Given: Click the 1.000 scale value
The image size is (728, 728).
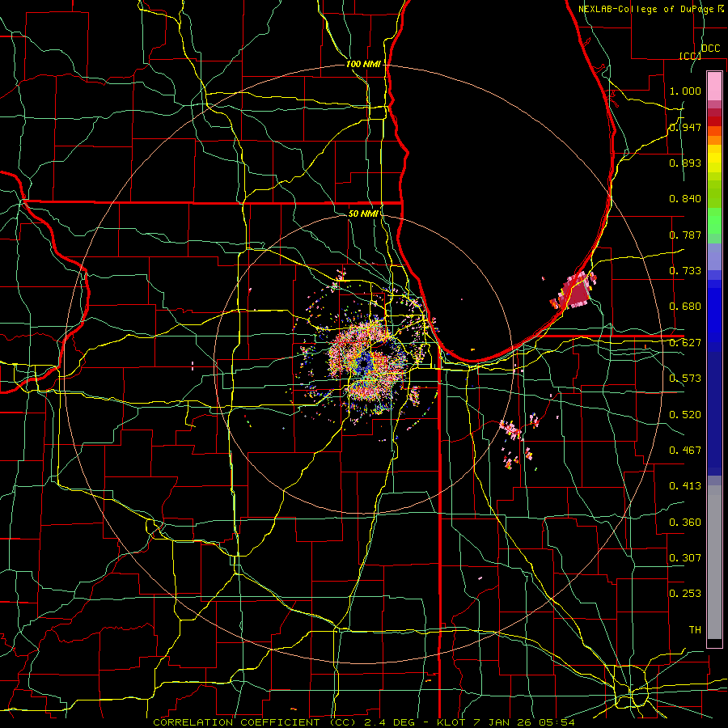Looking at the screenshot, I should pos(685,91).
